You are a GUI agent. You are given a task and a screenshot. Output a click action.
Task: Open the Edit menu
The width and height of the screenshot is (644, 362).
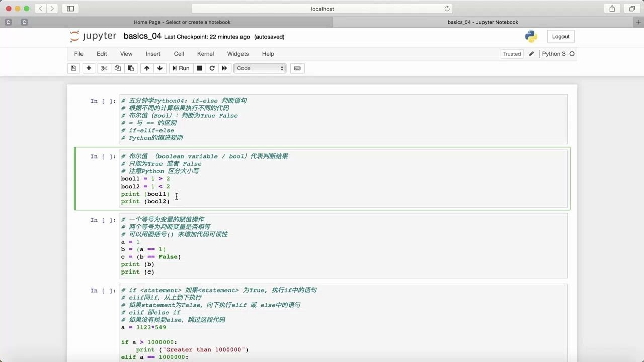[x=102, y=54]
